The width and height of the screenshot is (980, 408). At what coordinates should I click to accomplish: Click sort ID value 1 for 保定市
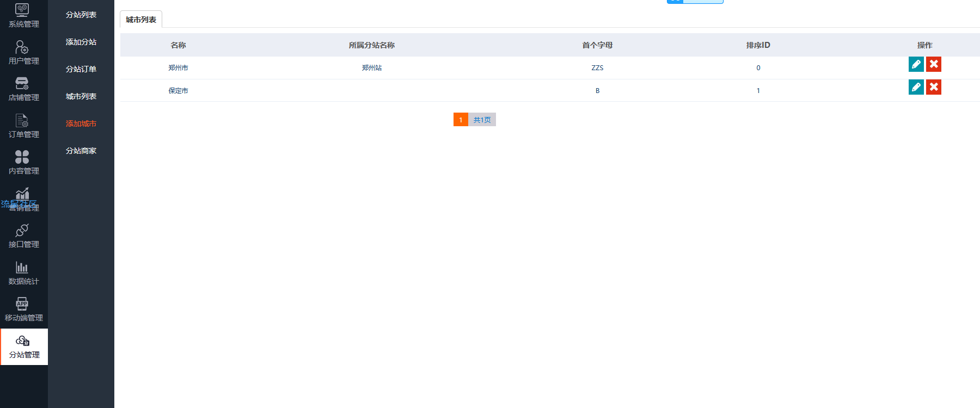pyautogui.click(x=758, y=91)
